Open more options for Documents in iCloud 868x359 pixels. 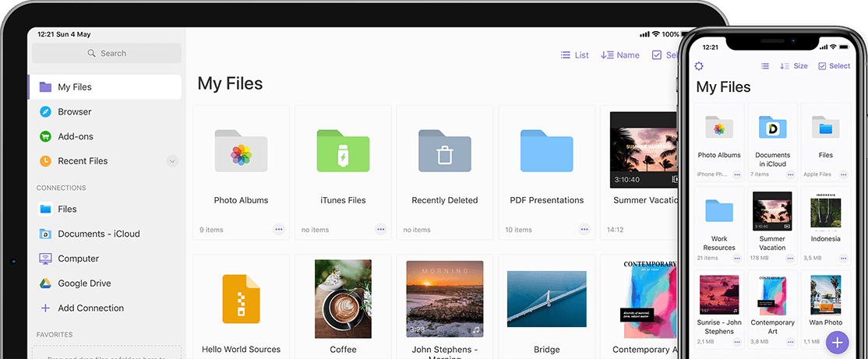(x=790, y=174)
